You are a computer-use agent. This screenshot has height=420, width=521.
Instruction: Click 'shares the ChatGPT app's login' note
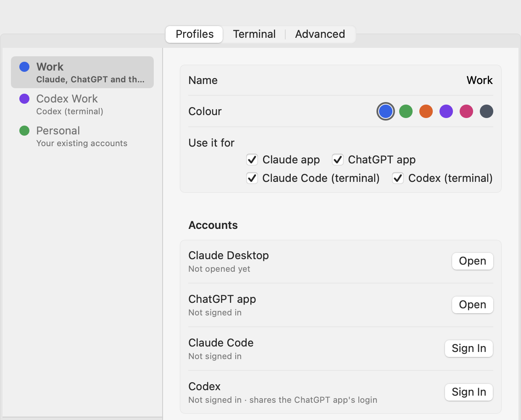click(313, 400)
